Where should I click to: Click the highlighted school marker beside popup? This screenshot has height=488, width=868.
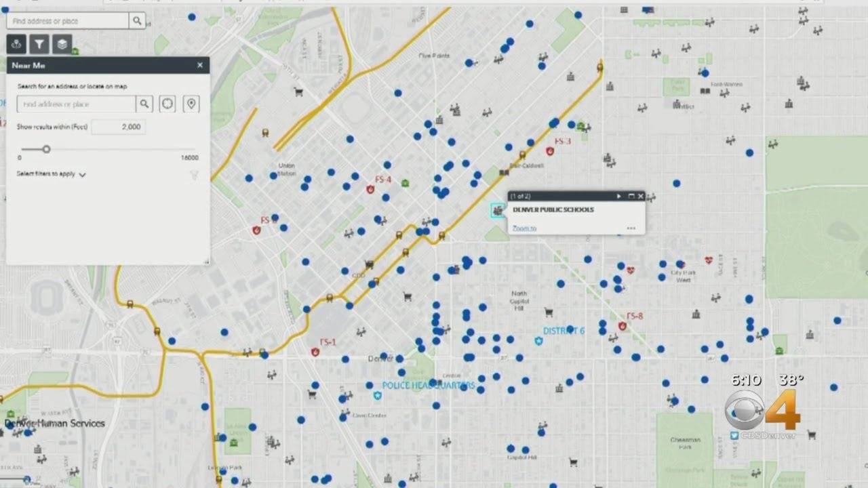(498, 211)
